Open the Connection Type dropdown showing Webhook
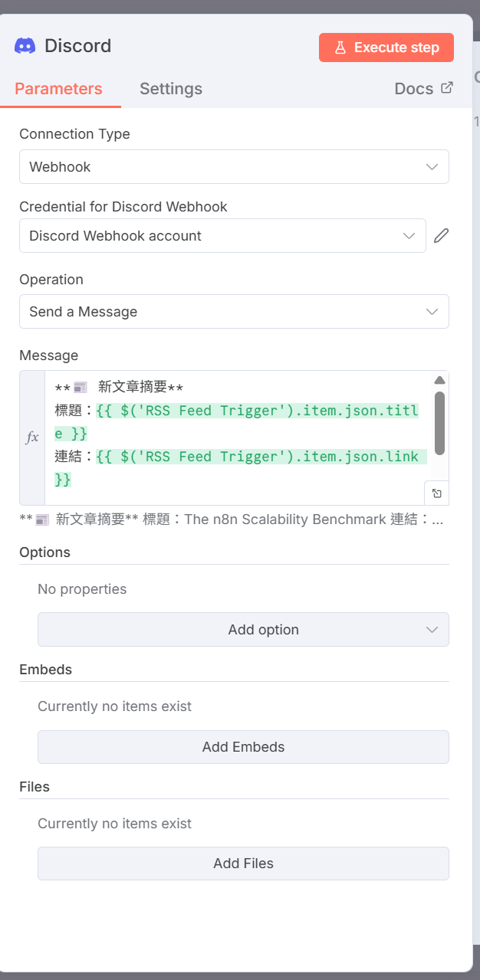 [x=234, y=167]
